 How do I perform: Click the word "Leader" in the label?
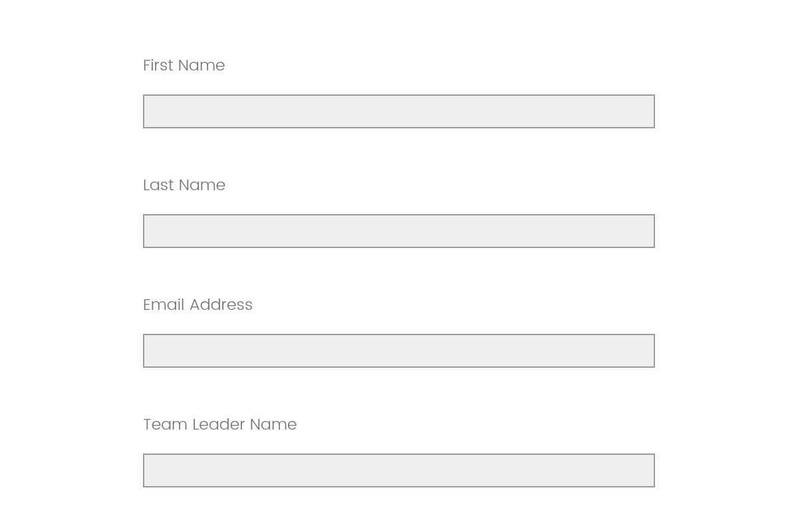pos(218,424)
